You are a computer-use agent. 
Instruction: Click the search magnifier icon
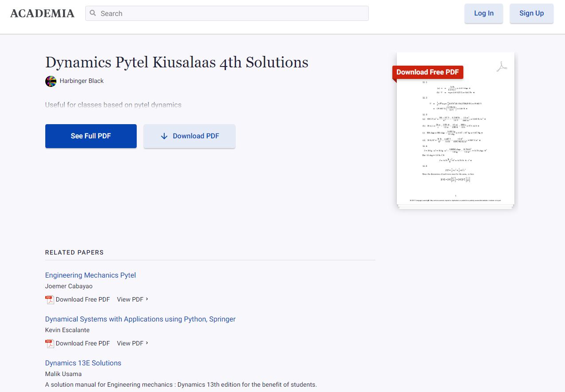(x=93, y=13)
